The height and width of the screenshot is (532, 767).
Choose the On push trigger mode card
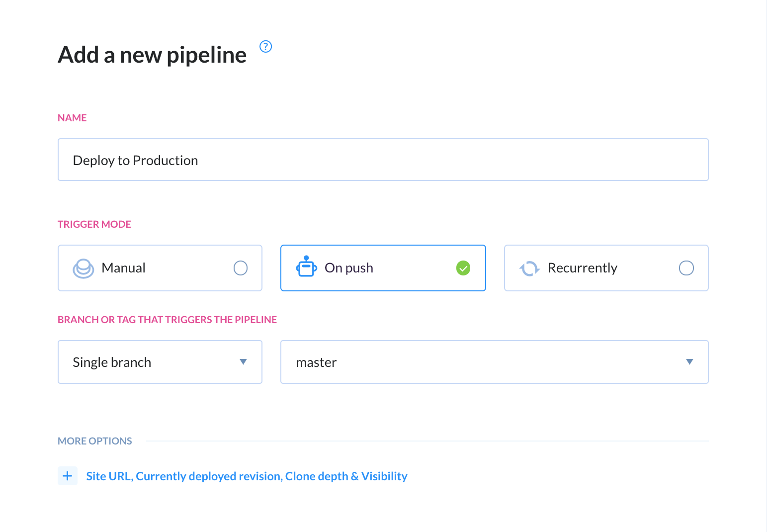coord(383,268)
